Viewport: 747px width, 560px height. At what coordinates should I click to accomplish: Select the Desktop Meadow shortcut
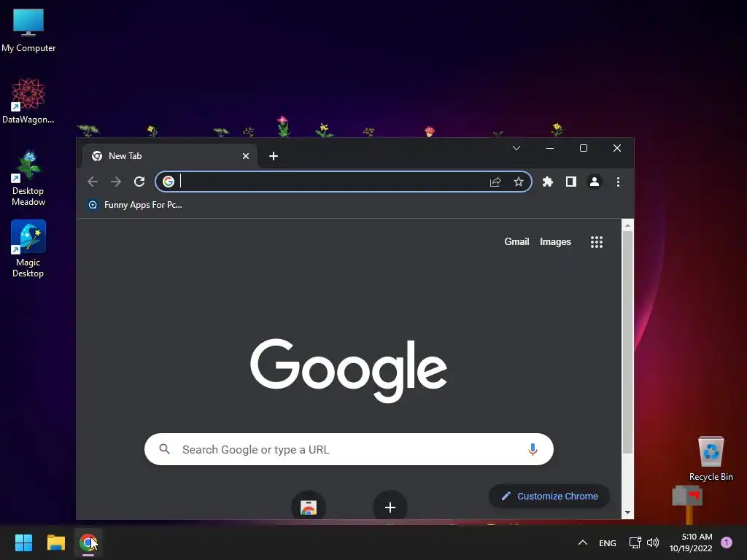click(x=28, y=178)
